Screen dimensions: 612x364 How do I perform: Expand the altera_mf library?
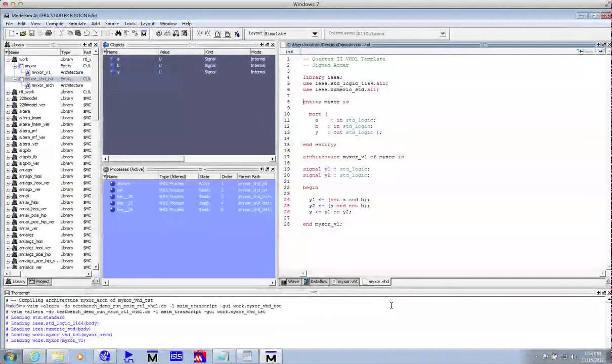(8, 131)
